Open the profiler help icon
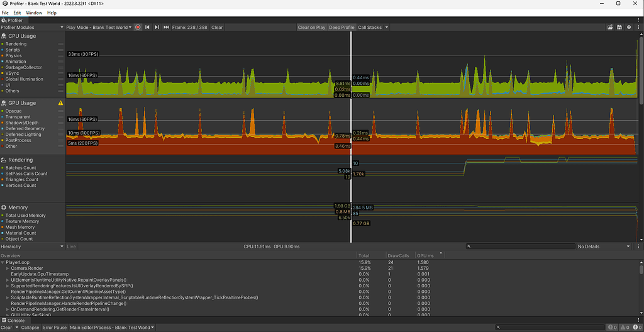644x332 pixels. pyautogui.click(x=628, y=28)
